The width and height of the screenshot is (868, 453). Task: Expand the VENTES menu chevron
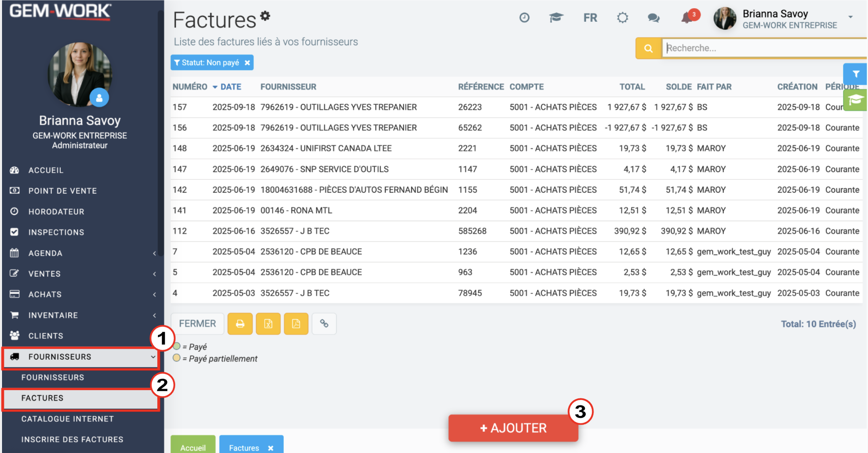tap(154, 274)
